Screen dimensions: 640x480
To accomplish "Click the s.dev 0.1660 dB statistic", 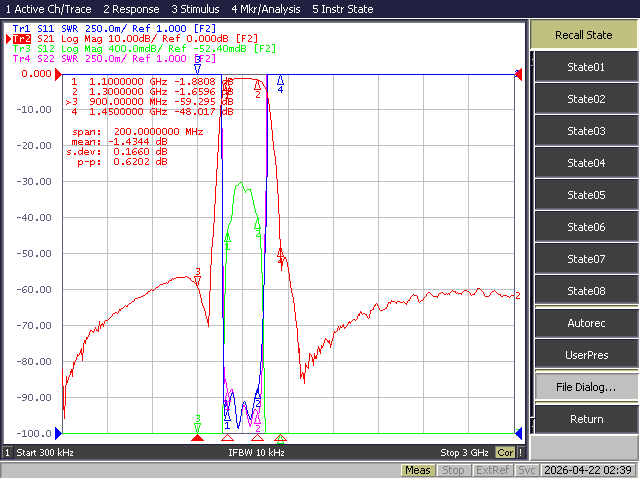I will [x=117, y=151].
